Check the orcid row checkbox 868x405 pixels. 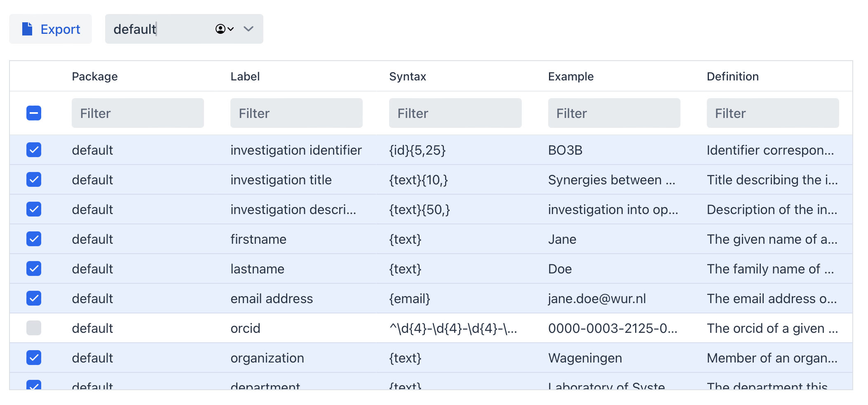(x=34, y=328)
